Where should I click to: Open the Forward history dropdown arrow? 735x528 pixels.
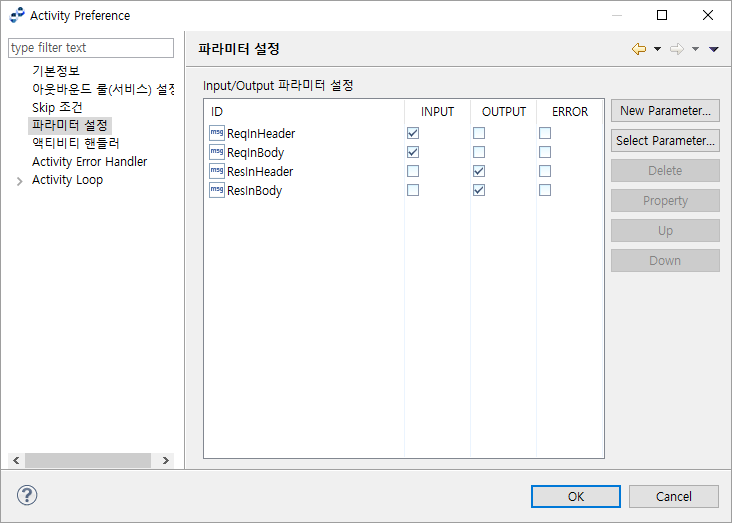point(696,49)
